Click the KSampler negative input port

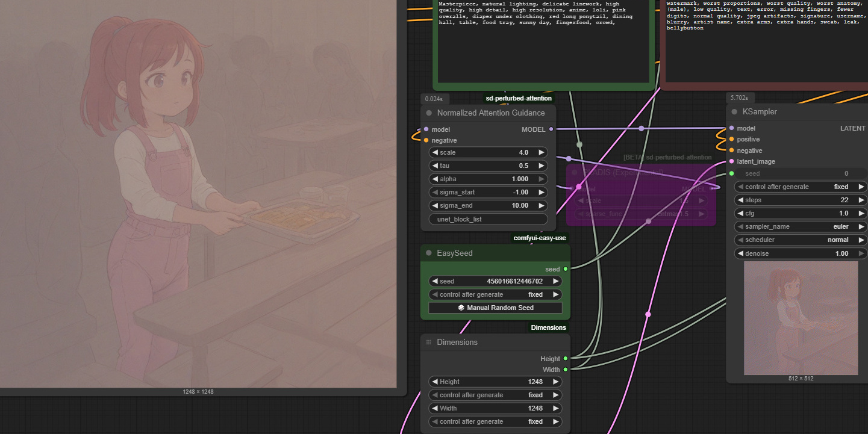click(731, 150)
